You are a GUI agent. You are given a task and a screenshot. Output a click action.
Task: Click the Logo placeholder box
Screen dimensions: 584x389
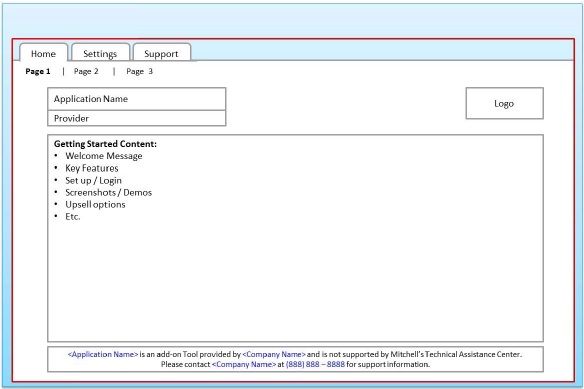tap(504, 104)
